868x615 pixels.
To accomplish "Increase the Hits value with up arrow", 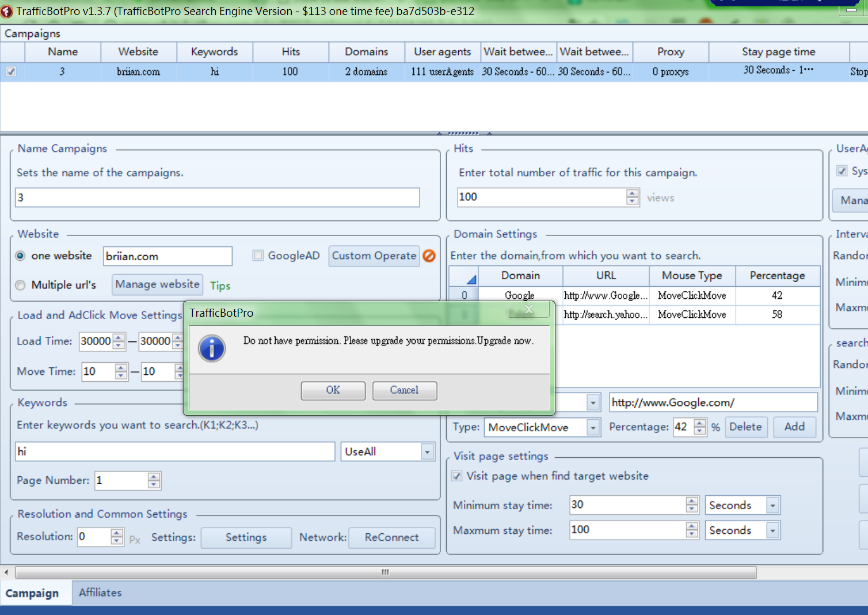I will (633, 193).
